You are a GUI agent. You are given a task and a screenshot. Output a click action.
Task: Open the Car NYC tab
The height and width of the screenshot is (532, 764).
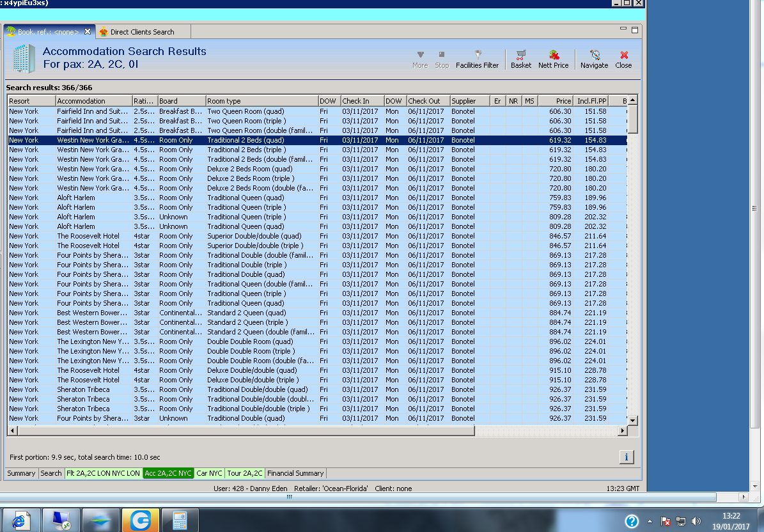pos(210,473)
